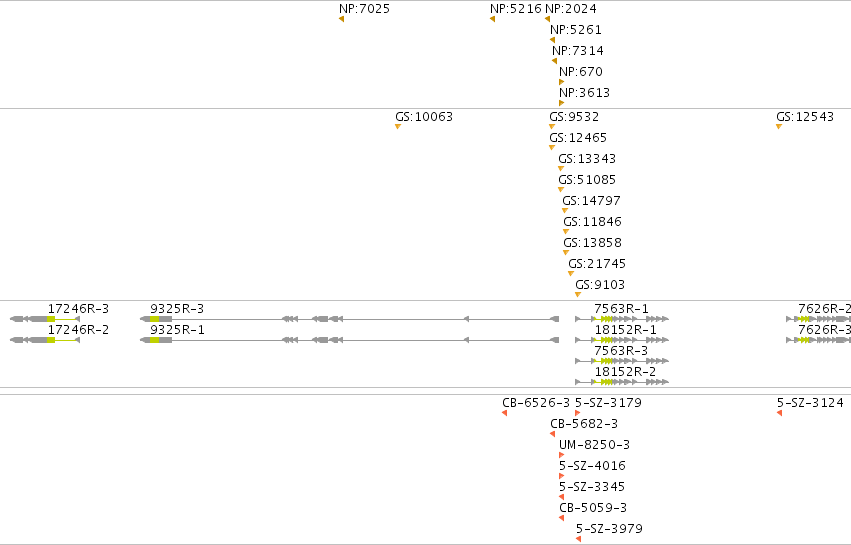This screenshot has height=545, width=851.
Task: Select the 5-SZ-3345 label
Action: click(x=592, y=487)
